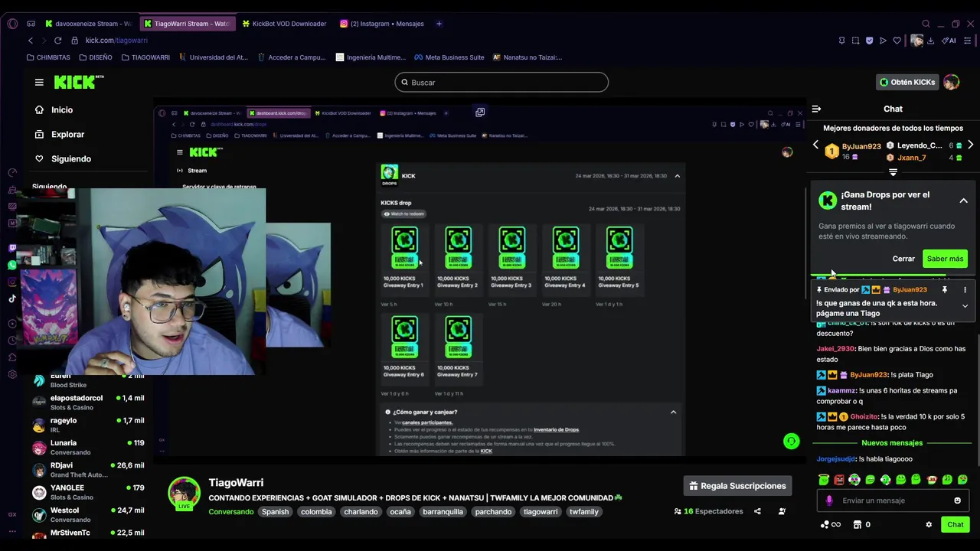The width and height of the screenshot is (980, 551).
Task: Open pinned message three-dot options
Action: (x=965, y=290)
